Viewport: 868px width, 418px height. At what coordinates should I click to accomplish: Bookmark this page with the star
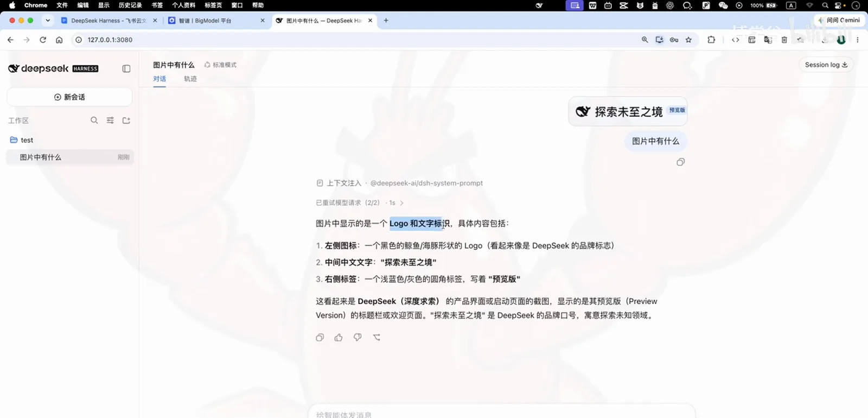click(688, 40)
